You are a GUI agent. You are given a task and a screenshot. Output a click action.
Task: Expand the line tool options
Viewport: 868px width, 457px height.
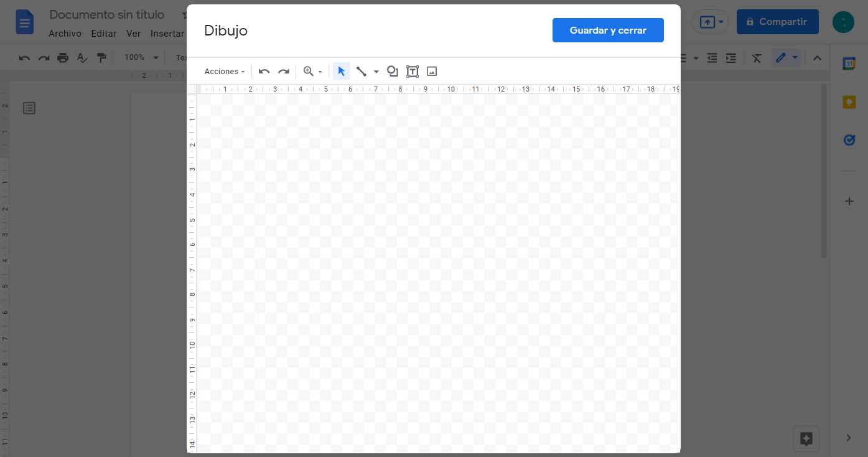click(x=376, y=71)
